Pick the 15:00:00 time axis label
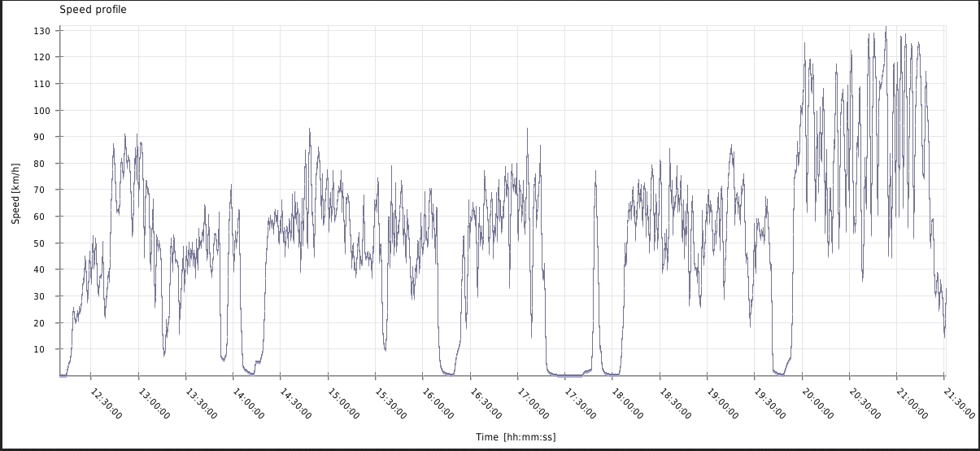Screen dimensions: 980x451 click(x=342, y=401)
